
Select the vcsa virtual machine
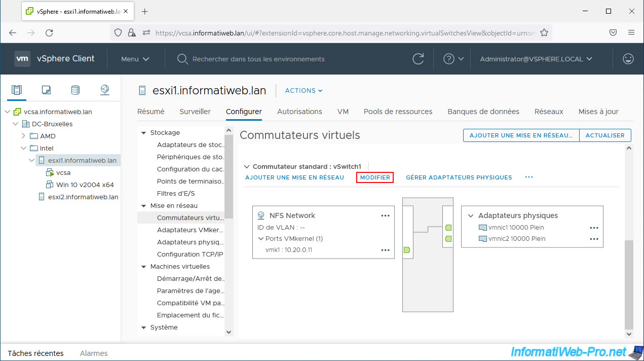point(63,172)
